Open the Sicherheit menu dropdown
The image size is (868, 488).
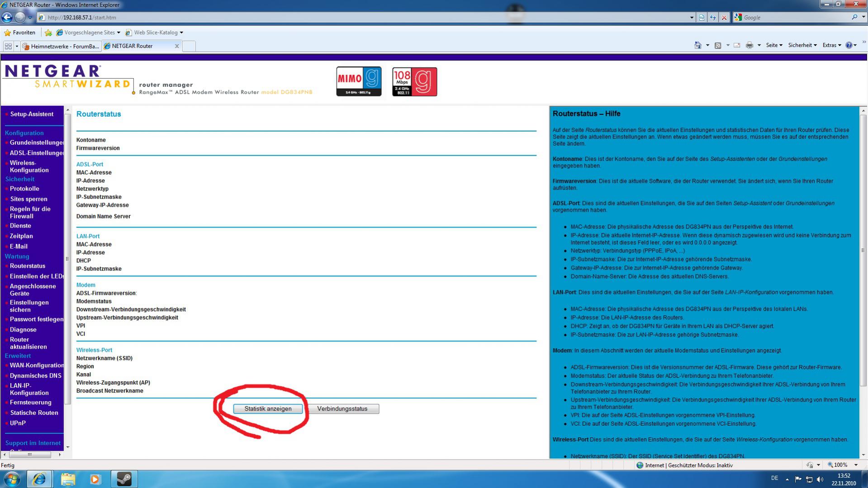click(802, 45)
